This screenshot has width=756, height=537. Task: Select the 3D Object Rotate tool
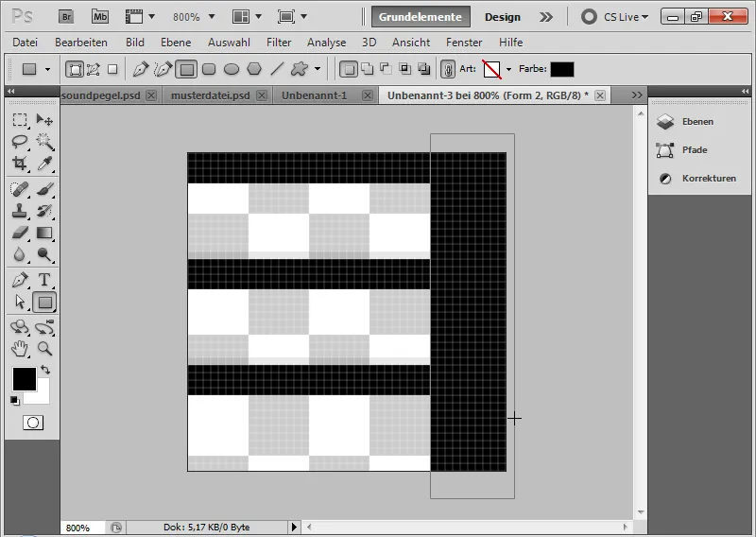tap(20, 327)
